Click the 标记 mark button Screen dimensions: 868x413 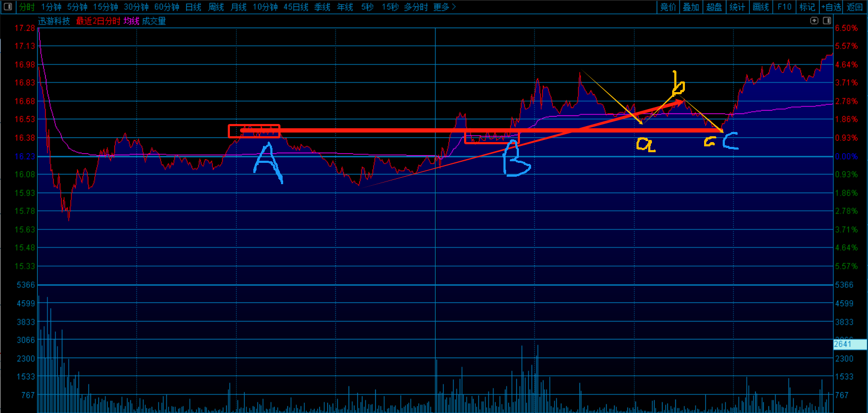pos(807,7)
